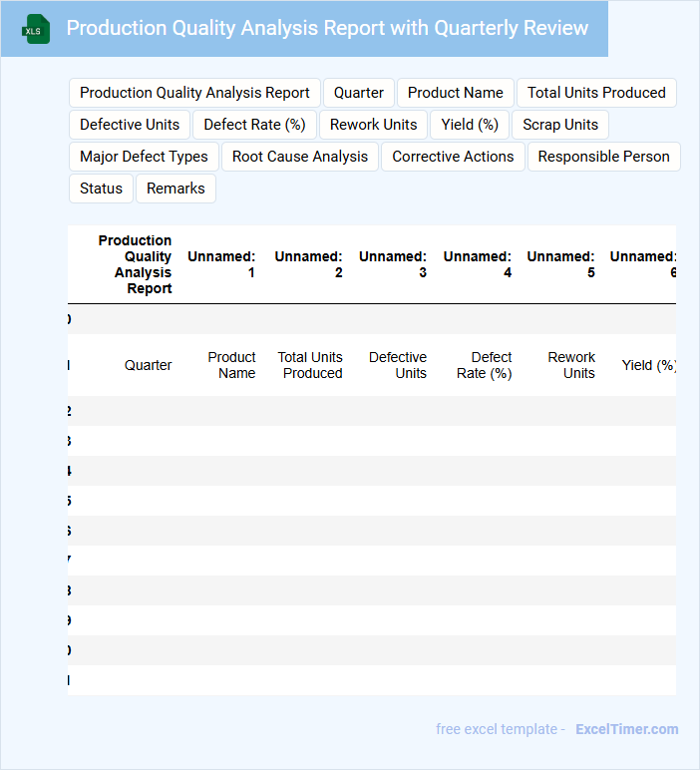Open the ExcelTimer.com link
This screenshot has height=770, width=700.
click(626, 729)
